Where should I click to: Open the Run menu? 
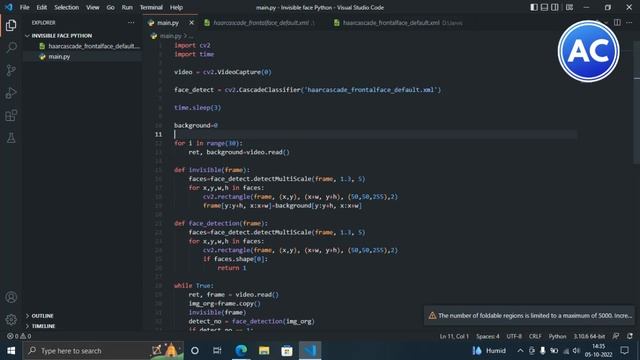coord(127,7)
